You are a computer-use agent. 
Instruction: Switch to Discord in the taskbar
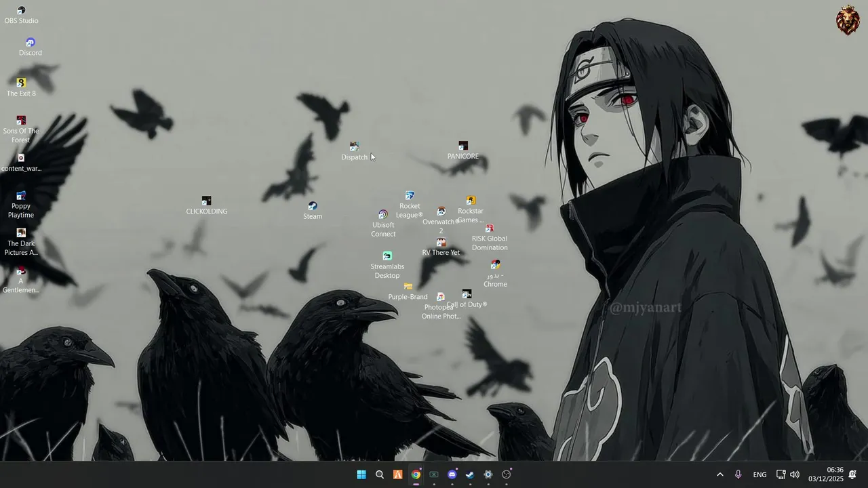pyautogui.click(x=452, y=474)
